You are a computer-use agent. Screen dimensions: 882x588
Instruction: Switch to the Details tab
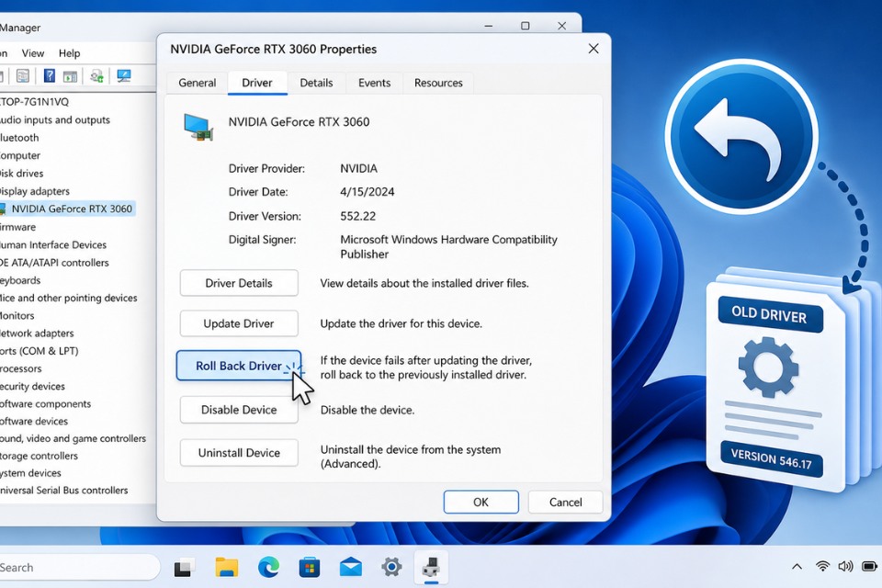click(x=316, y=83)
